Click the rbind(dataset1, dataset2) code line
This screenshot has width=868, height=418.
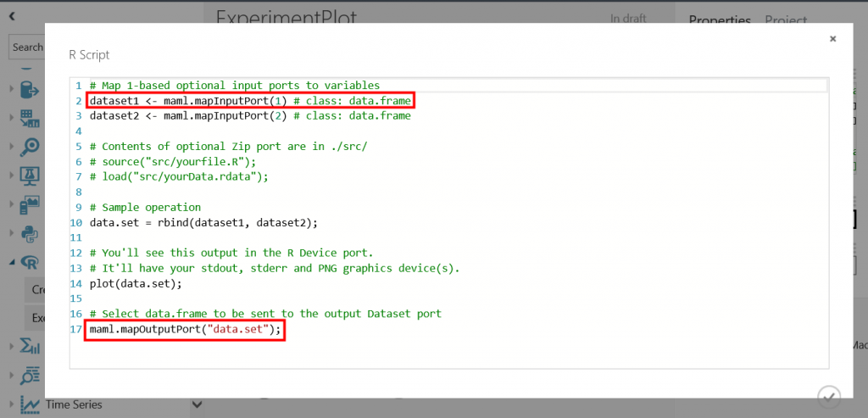pos(203,222)
